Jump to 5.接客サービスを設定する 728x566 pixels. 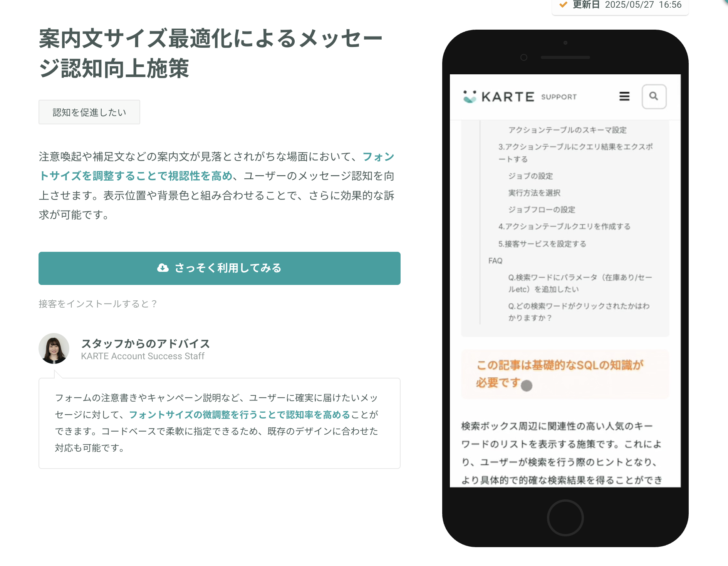(542, 244)
